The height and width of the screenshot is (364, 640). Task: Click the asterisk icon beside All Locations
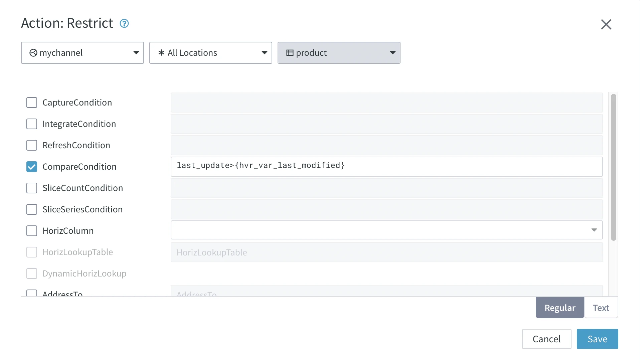pos(161,53)
